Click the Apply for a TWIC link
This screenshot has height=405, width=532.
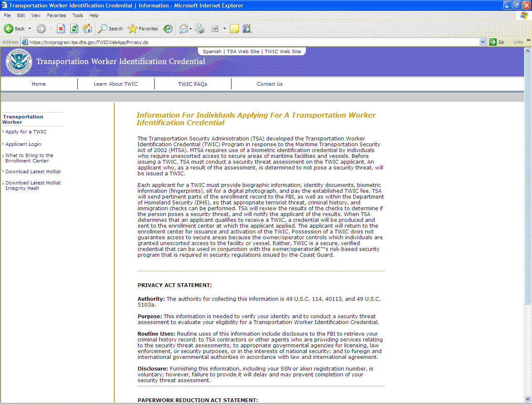coord(26,132)
